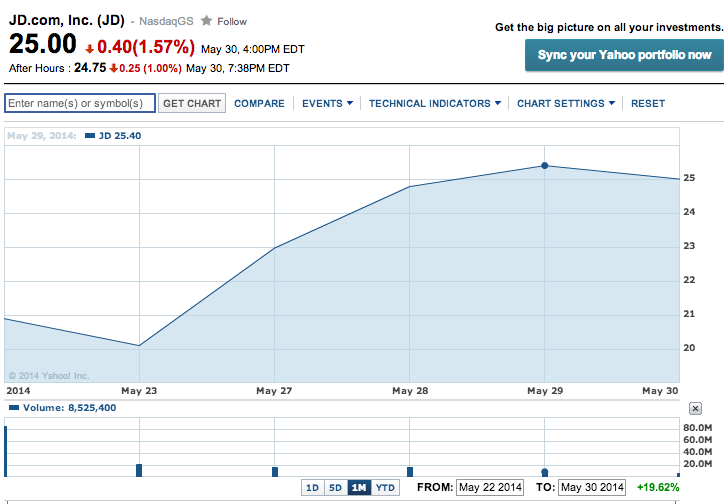This screenshot has width=725, height=504.
Task: Click Sync your Yahoo portfolio now button
Action: 624,55
